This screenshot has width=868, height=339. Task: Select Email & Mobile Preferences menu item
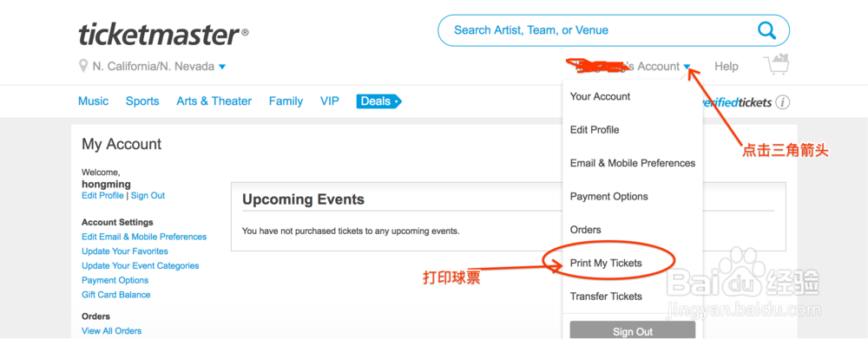(633, 163)
